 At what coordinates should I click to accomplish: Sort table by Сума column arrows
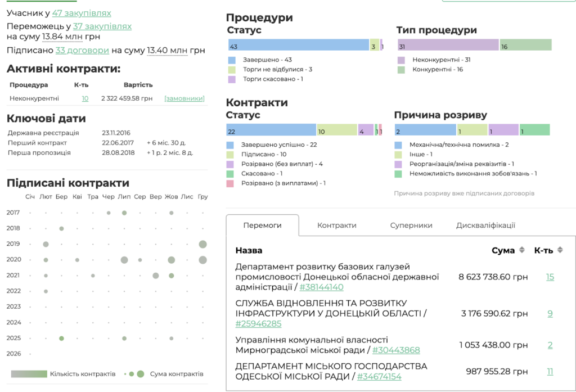pos(521,250)
